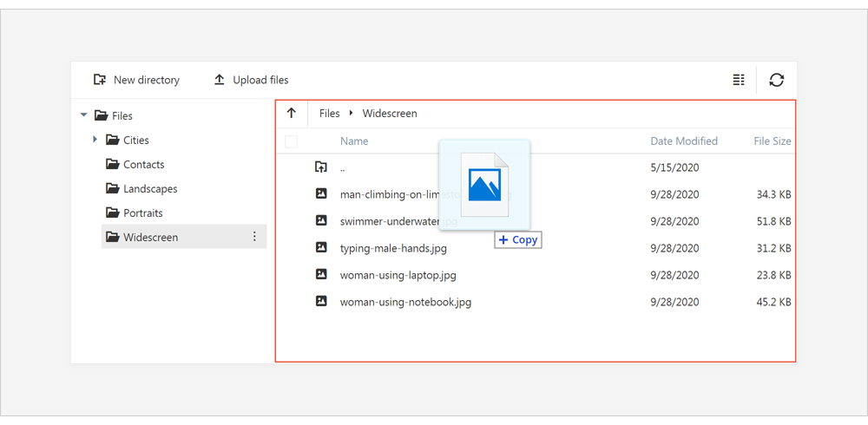Click the man-climbing-on-limestone image icon
This screenshot has height=425, width=868.
(x=321, y=193)
